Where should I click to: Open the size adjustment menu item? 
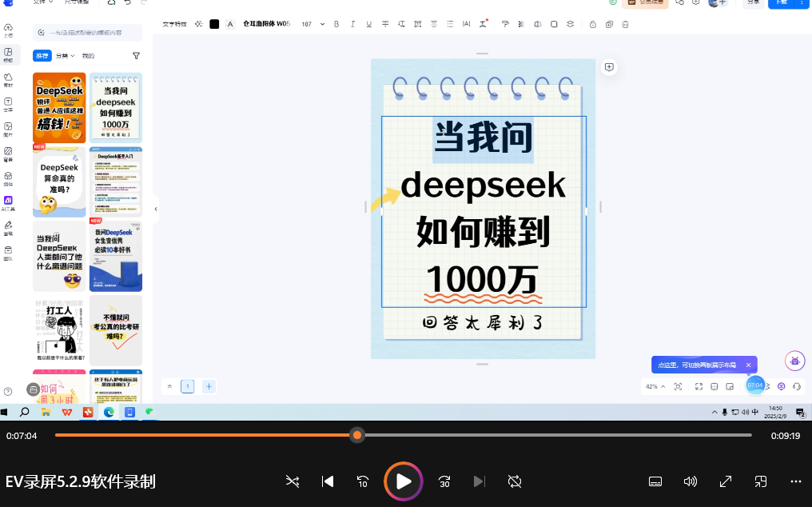point(77,2)
